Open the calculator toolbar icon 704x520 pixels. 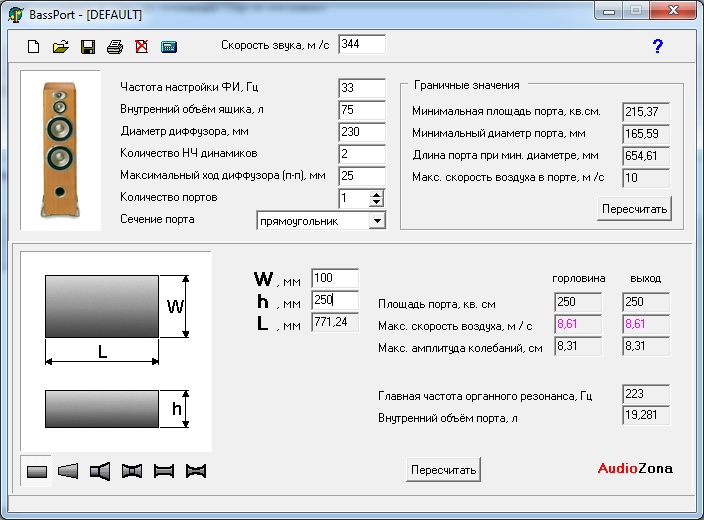[169, 47]
